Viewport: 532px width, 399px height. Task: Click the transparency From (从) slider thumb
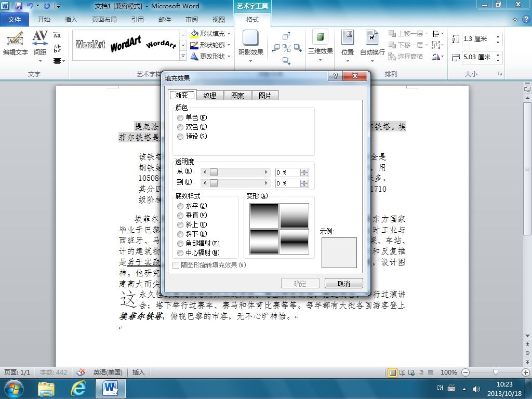(x=214, y=172)
